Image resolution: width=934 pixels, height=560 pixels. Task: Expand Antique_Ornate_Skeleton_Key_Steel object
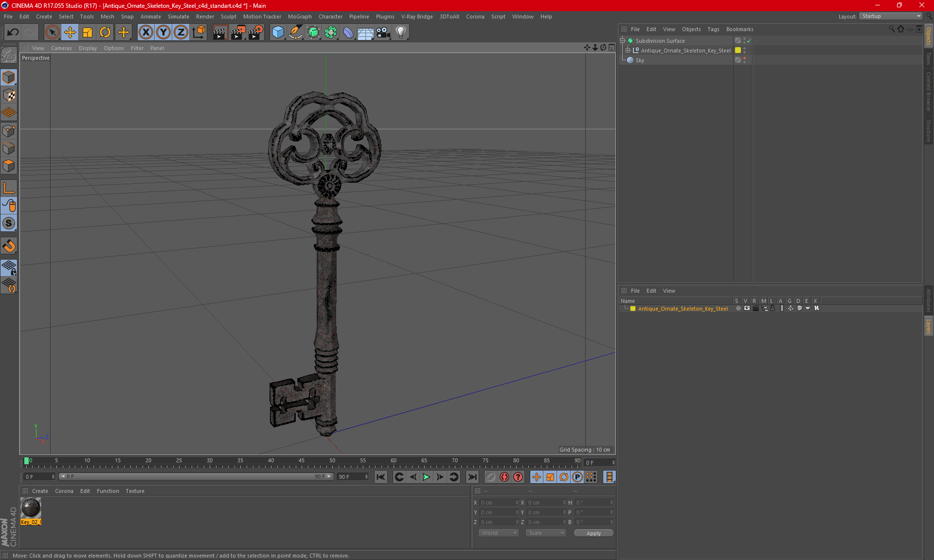tap(628, 50)
